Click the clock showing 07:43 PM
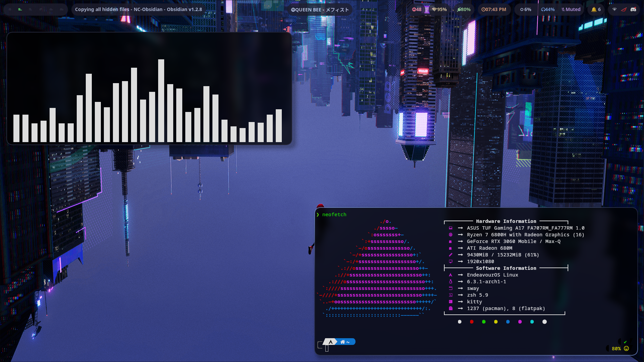The height and width of the screenshot is (362, 644). [494, 9]
